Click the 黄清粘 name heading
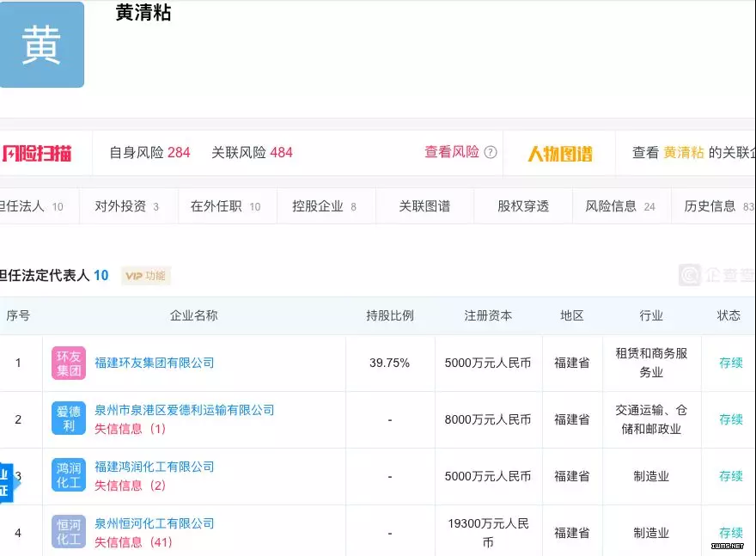 pyautogui.click(x=143, y=13)
